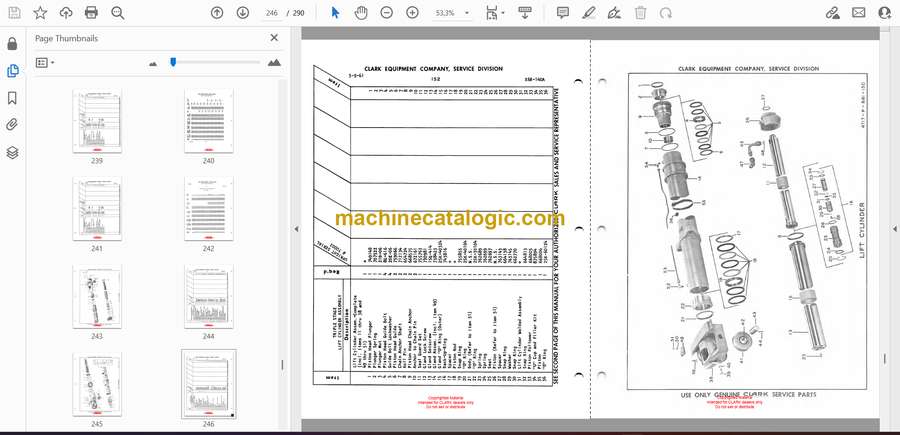Click the Save file icon
Screen dimensions: 900x435
pos(14,13)
